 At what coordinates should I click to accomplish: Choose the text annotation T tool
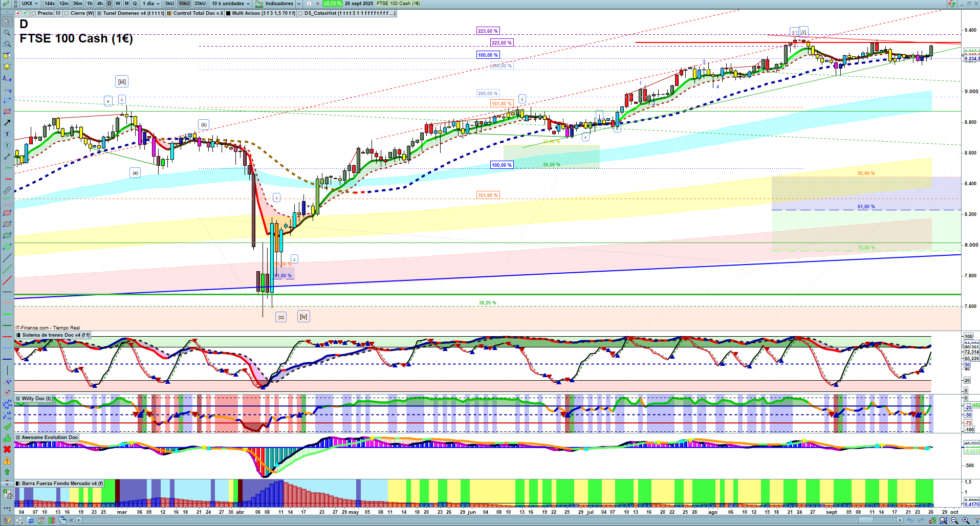click(7, 134)
